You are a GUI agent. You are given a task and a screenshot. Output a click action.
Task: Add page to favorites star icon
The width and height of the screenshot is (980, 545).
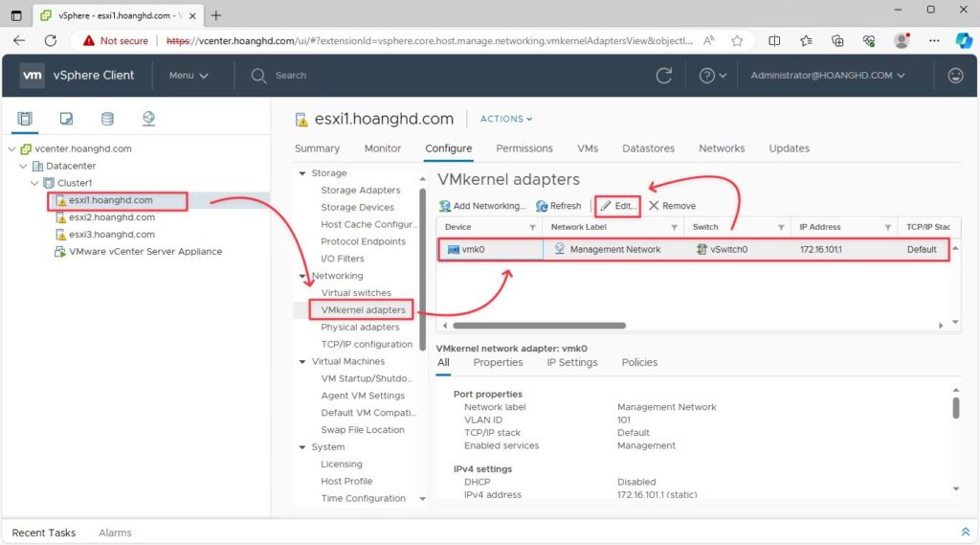[x=738, y=40]
